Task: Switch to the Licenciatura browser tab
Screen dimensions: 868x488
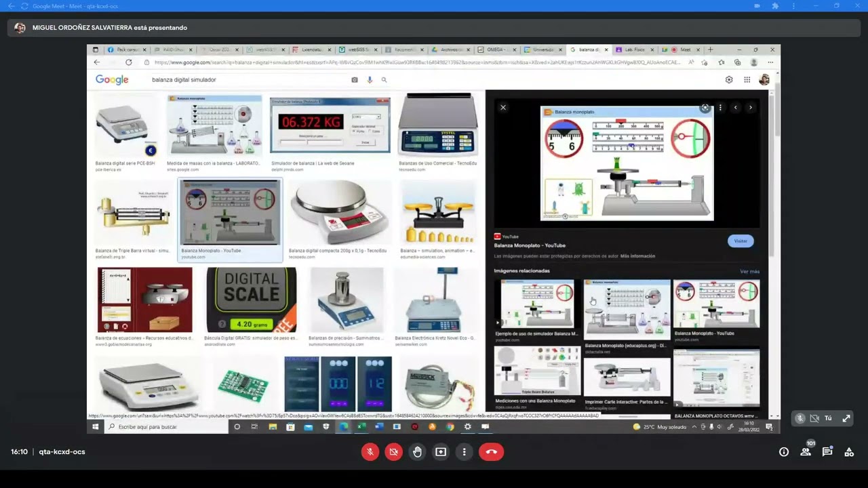Action: (313, 49)
